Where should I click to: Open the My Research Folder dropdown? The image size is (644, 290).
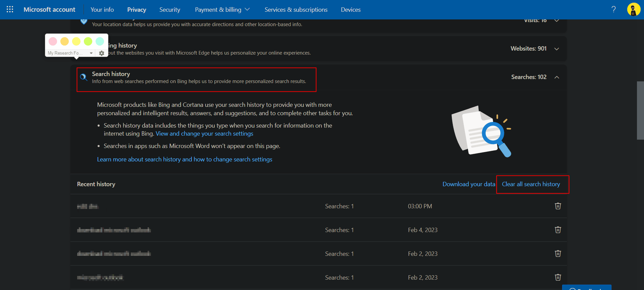pyautogui.click(x=70, y=53)
